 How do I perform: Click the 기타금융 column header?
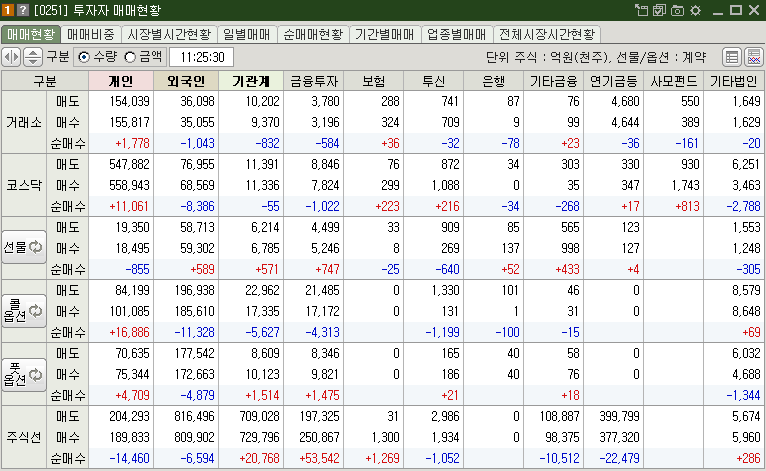553,81
